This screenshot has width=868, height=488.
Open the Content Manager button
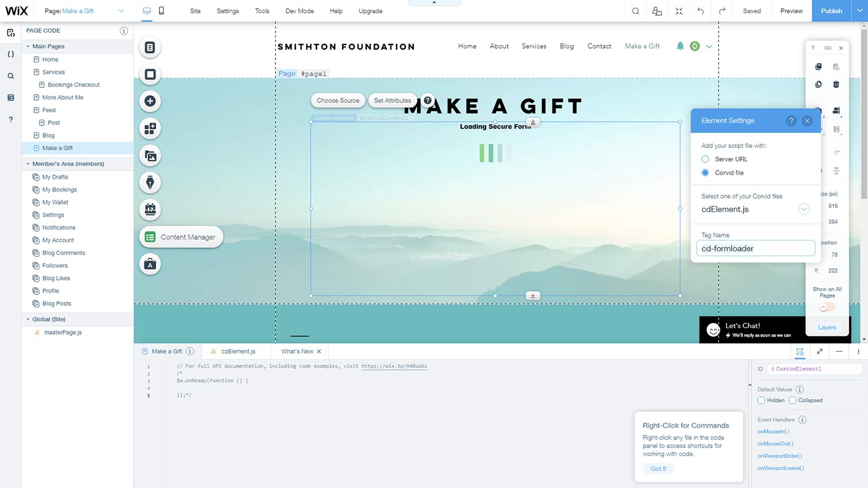[181, 237]
